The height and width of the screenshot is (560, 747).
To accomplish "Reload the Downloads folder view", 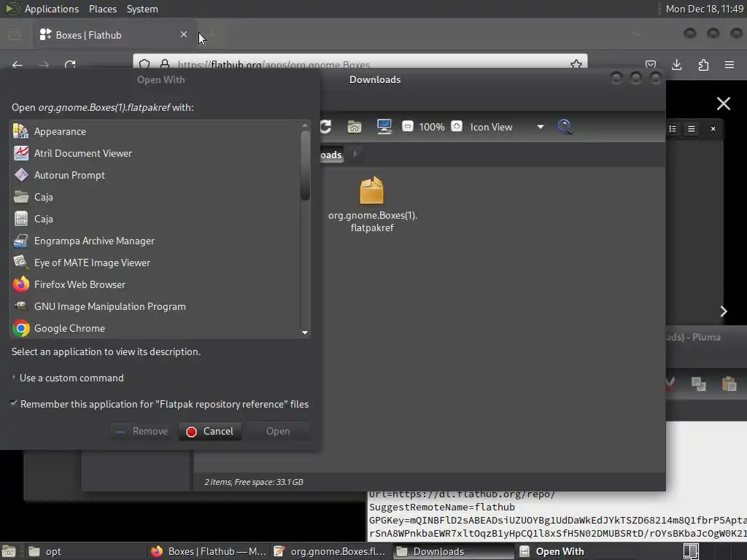I will pyautogui.click(x=326, y=127).
